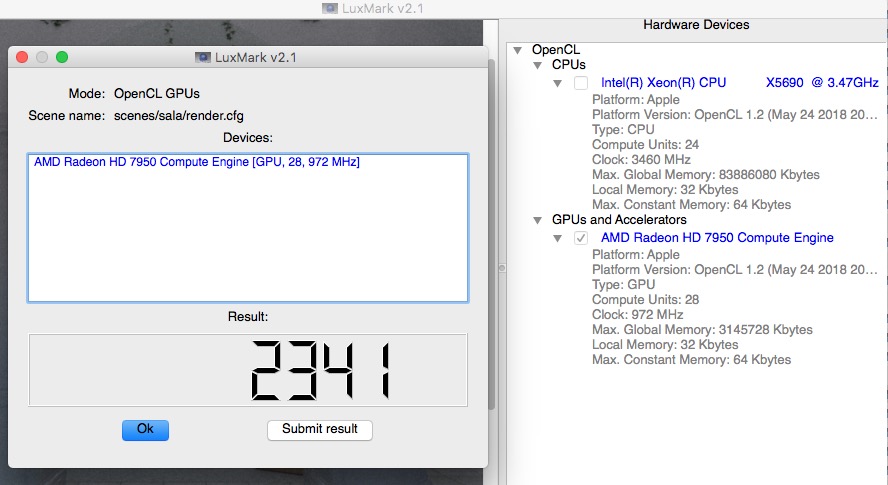Click 'Compute Units: 28' row
The image size is (888, 485).
click(x=645, y=299)
